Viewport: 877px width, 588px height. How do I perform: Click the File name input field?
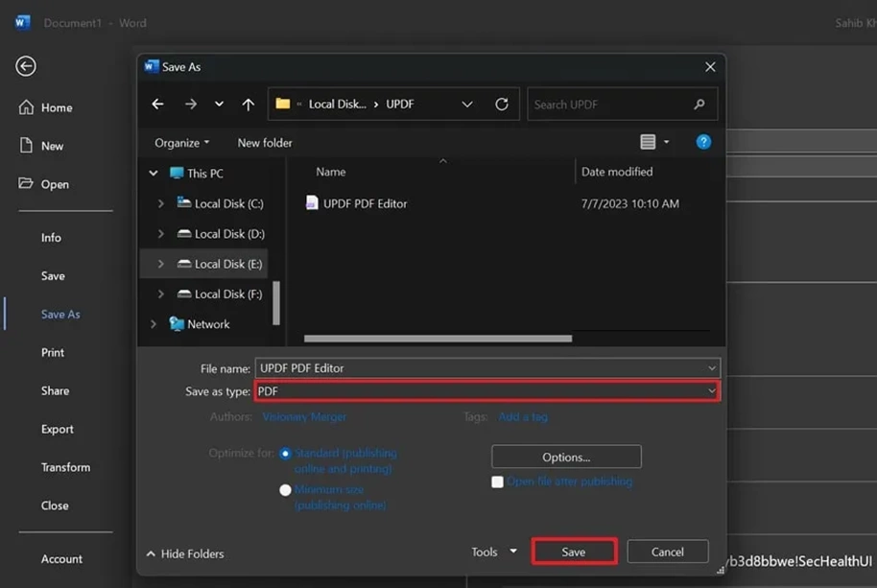coord(487,368)
